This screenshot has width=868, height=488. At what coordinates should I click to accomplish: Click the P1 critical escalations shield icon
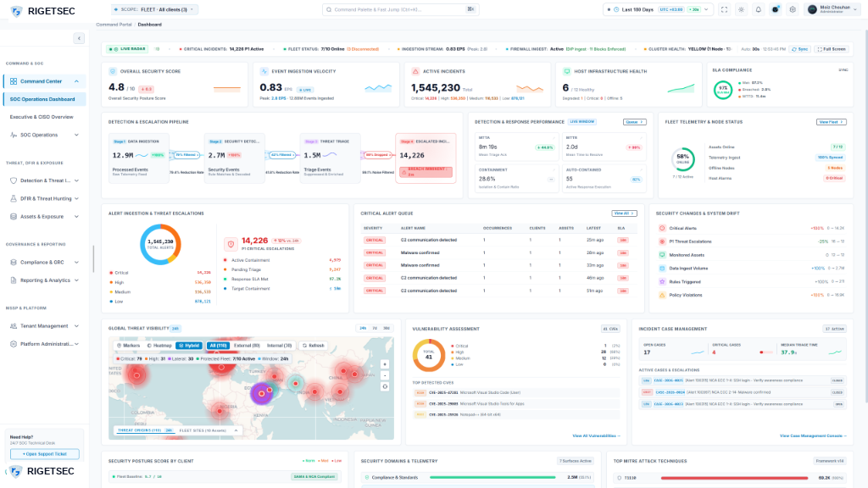click(x=231, y=243)
